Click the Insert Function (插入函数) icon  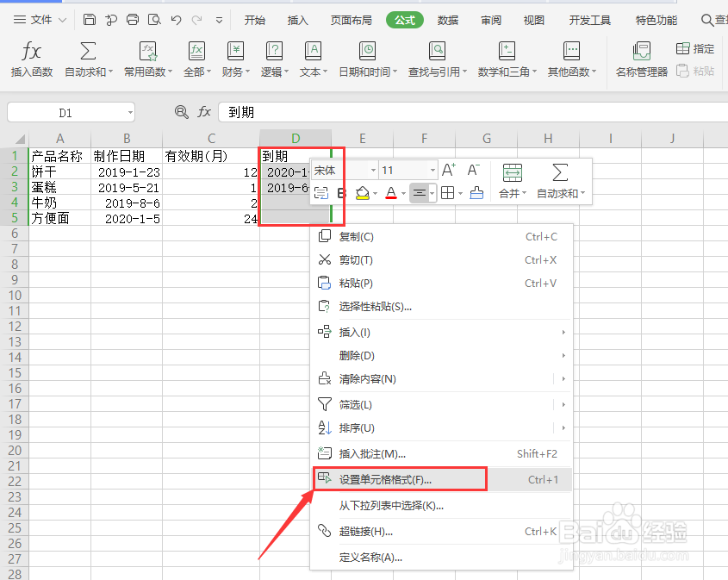pyautogui.click(x=32, y=51)
